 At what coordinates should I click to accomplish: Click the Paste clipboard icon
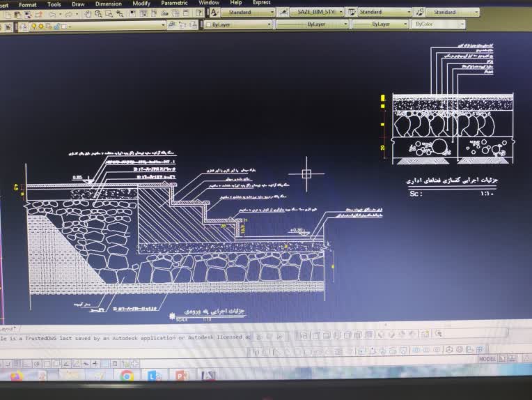pos(17,15)
